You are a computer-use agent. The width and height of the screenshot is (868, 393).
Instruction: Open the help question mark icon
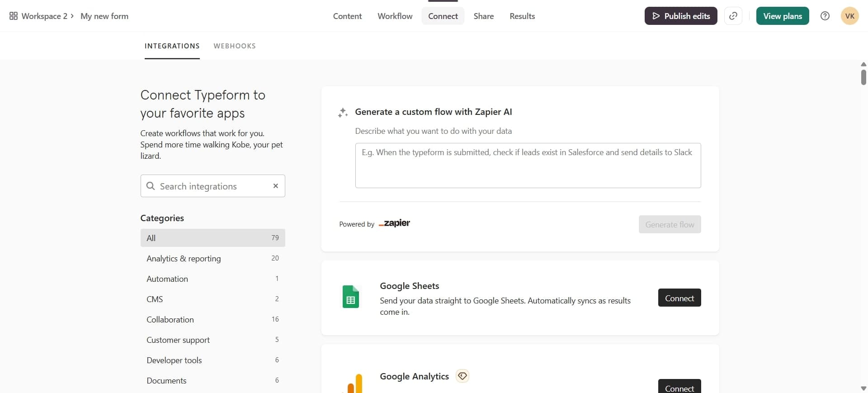[825, 16]
